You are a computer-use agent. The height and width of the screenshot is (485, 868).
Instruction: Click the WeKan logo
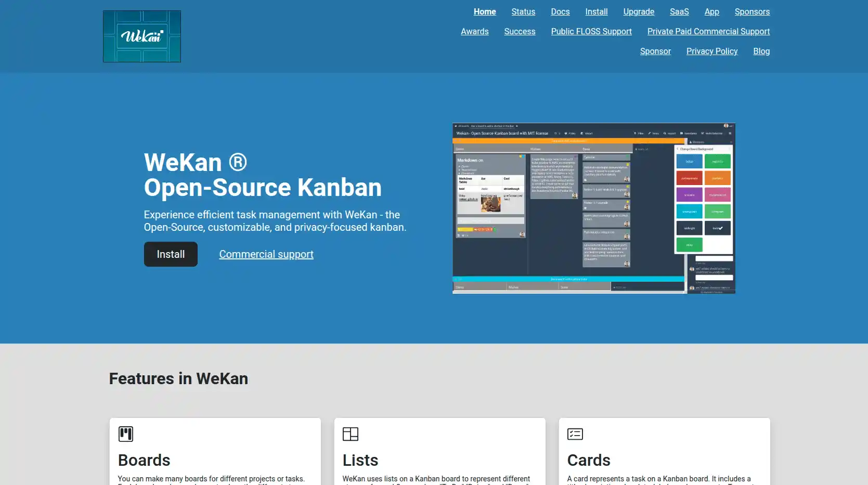coord(141,36)
